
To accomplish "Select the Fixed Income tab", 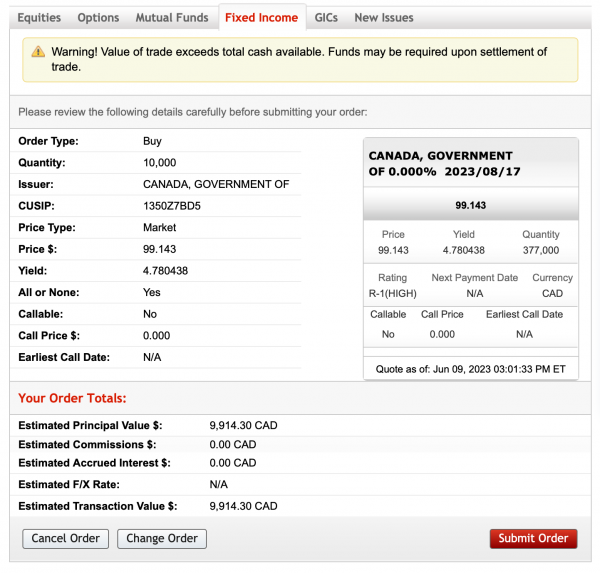I will tap(261, 18).
